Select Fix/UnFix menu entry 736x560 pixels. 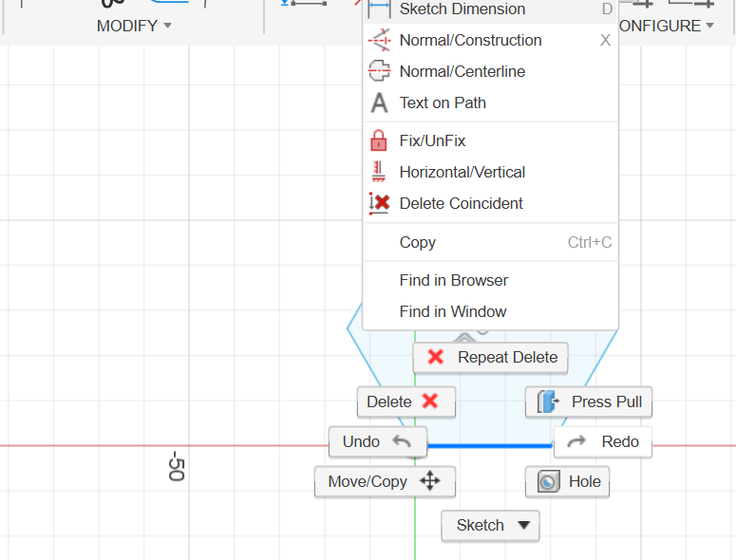pos(491,140)
